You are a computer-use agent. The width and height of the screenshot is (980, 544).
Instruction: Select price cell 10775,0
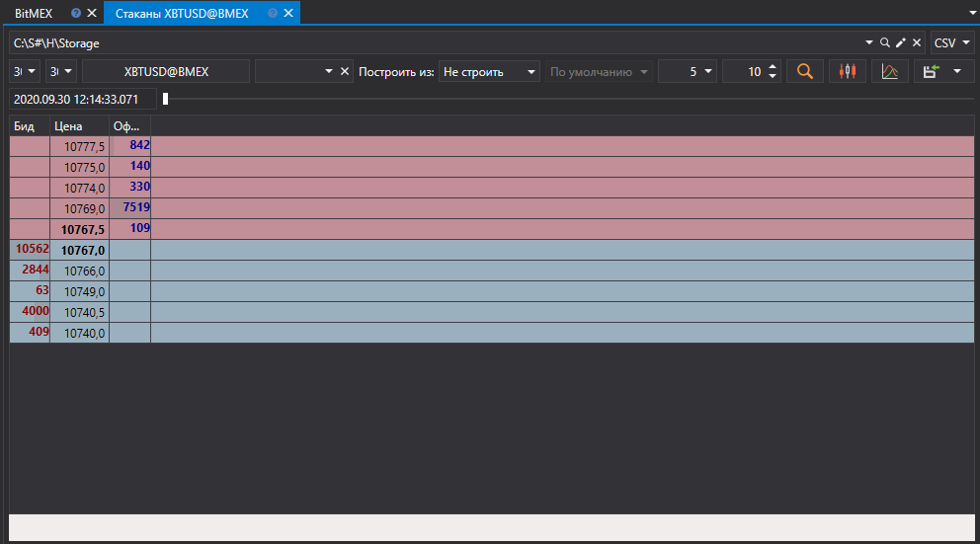tap(79, 168)
